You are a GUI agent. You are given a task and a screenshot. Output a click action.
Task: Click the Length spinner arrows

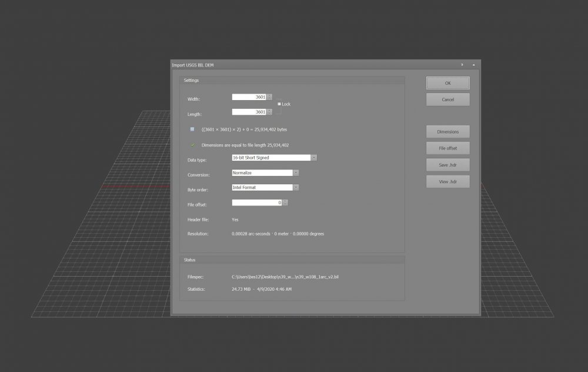click(x=270, y=112)
